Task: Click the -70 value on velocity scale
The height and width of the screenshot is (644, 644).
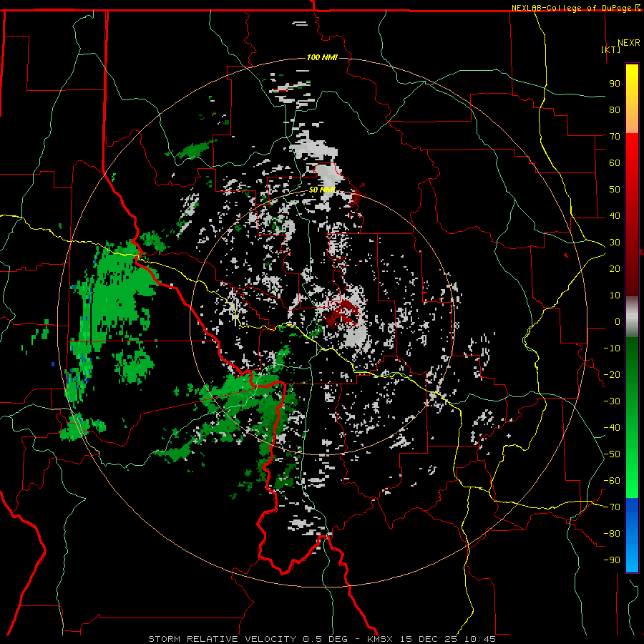Action: click(612, 507)
